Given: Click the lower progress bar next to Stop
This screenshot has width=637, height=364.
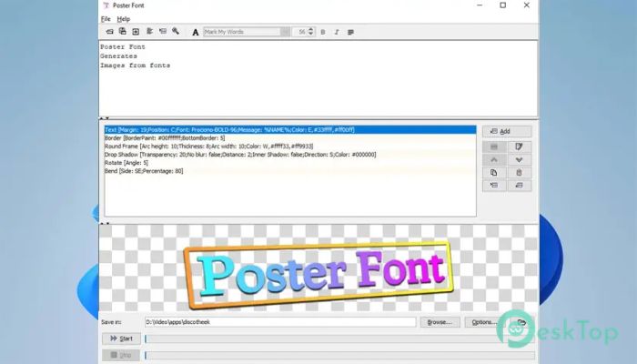Looking at the screenshot, I should point(339,356).
